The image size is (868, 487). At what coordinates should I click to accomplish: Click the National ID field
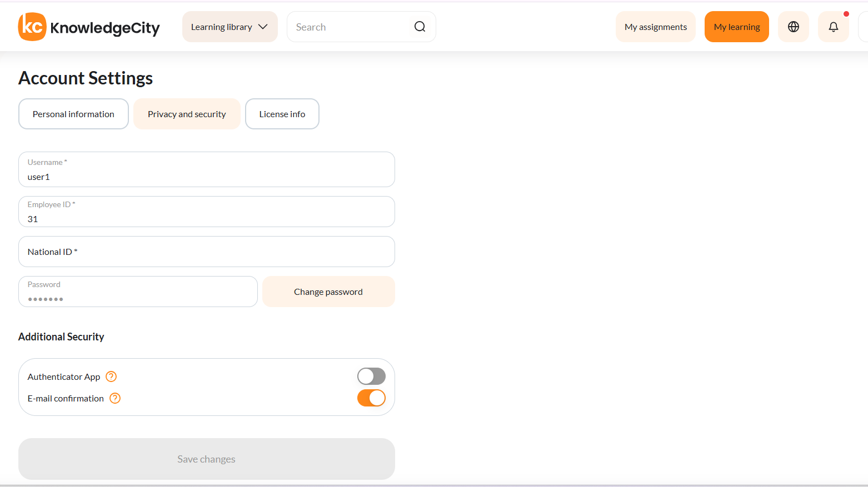[x=207, y=252]
